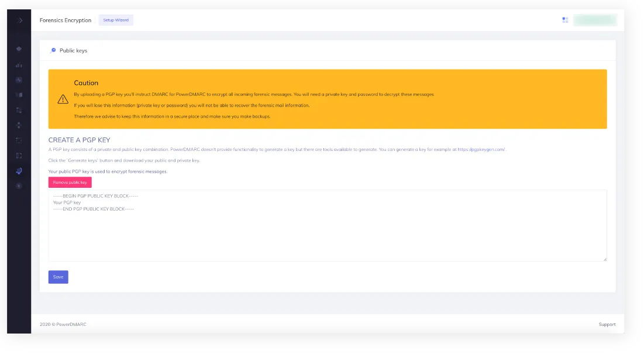The width and height of the screenshot is (644, 354).
Task: Select the highlighted forensics key sidebar icon
Action: click(x=19, y=171)
